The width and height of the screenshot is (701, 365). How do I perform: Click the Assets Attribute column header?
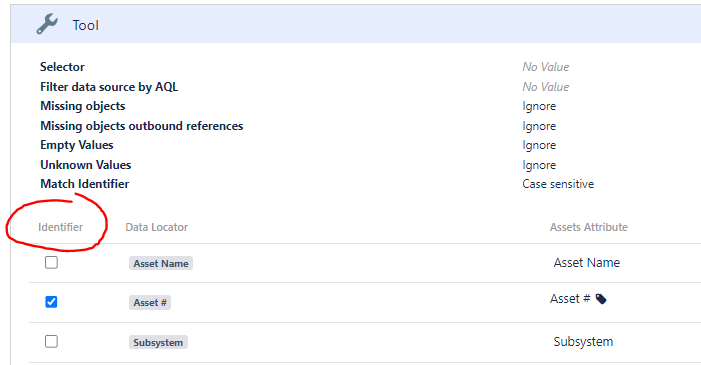point(589,227)
